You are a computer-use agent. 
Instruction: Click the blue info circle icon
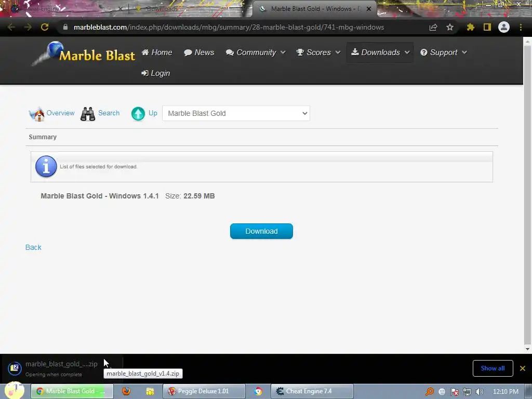[x=46, y=167]
